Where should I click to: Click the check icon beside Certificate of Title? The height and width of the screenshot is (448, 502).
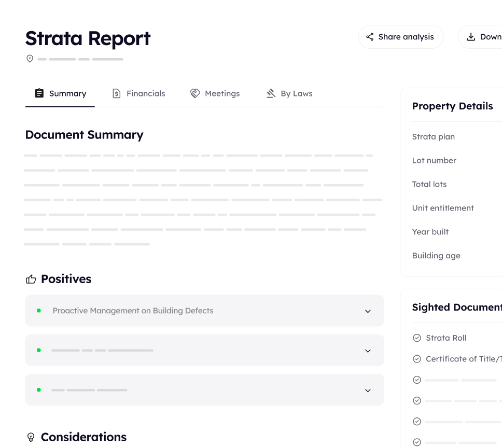click(x=417, y=359)
